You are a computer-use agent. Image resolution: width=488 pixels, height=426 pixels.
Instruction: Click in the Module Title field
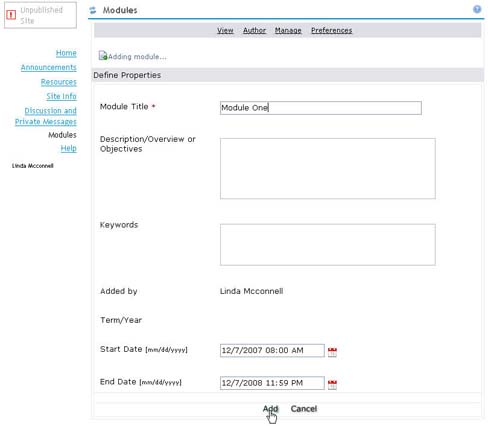(321, 108)
